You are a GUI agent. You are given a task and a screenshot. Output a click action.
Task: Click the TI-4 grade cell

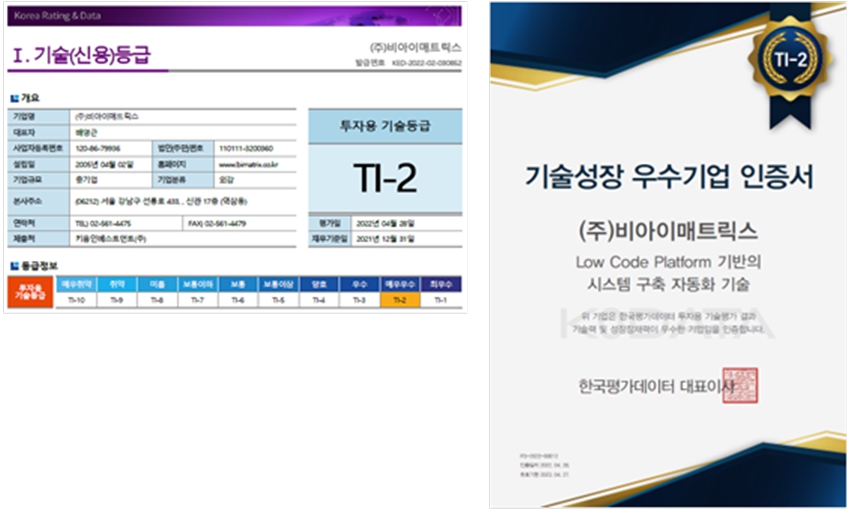point(319,300)
